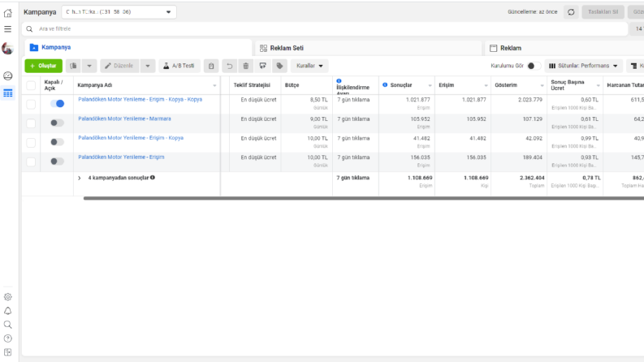This screenshot has width=644, height=362.
Task: Click the undo arrow icon in the toolbar
Action: 229,66
